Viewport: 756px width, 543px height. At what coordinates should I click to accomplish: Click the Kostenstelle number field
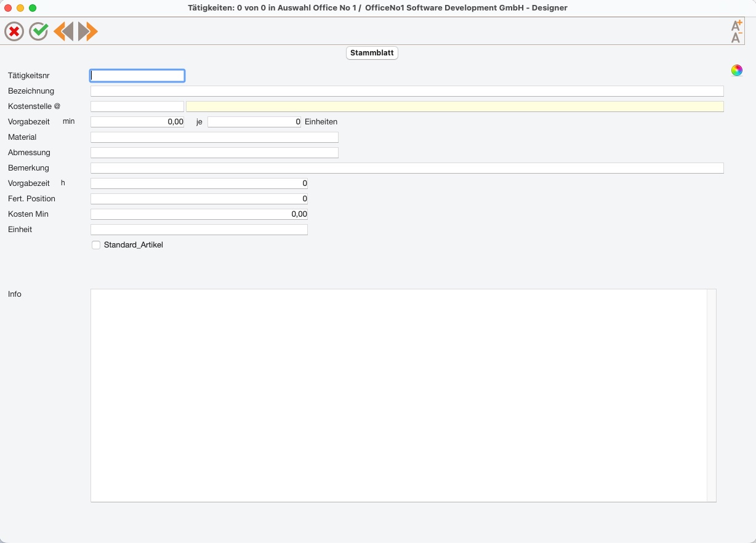137,107
